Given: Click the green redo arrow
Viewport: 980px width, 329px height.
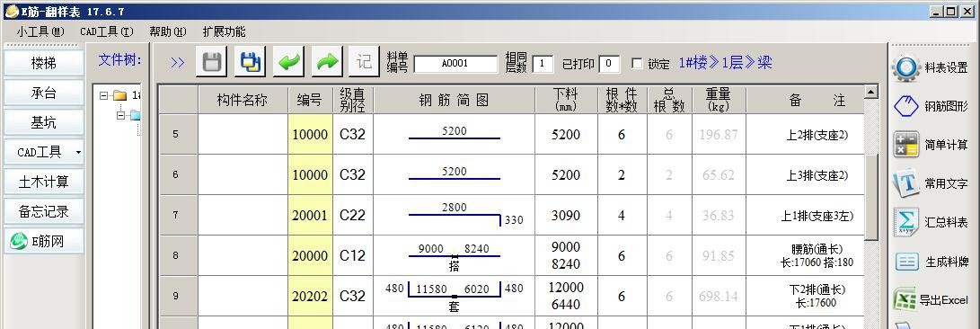Looking at the screenshot, I should 327,62.
